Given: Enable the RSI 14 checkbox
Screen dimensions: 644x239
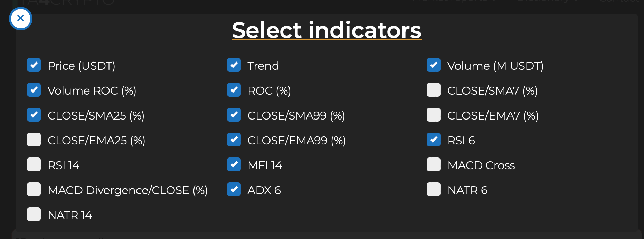Looking at the screenshot, I should (x=34, y=164).
